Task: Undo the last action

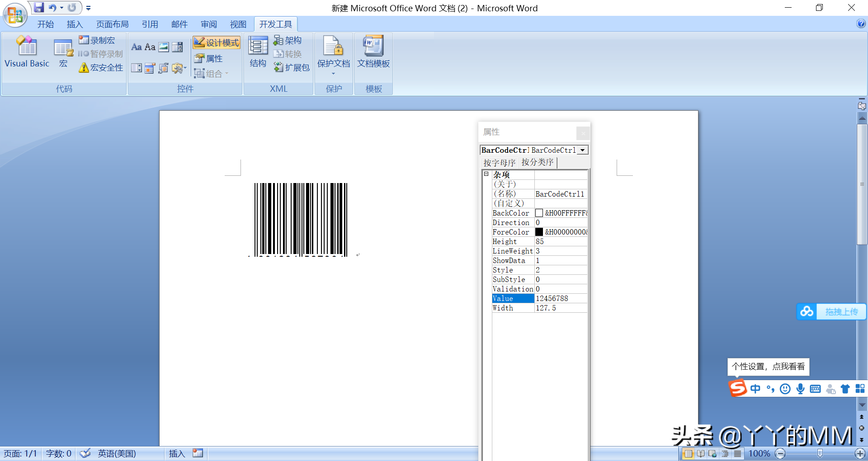Action: point(52,8)
